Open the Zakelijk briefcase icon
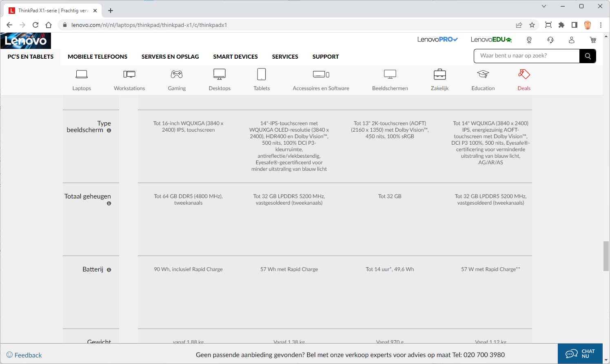 coord(440,74)
